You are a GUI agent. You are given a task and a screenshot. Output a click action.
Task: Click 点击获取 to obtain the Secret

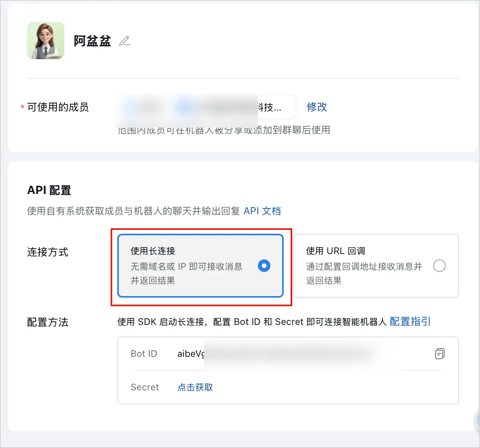click(x=194, y=387)
